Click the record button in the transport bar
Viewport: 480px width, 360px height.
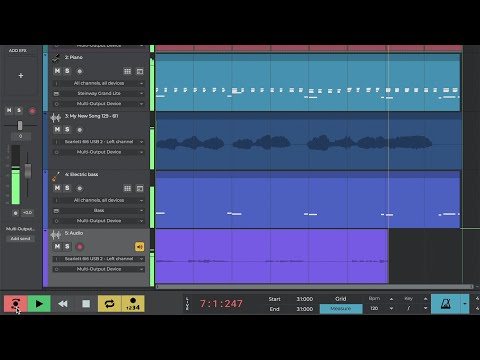click(x=15, y=304)
